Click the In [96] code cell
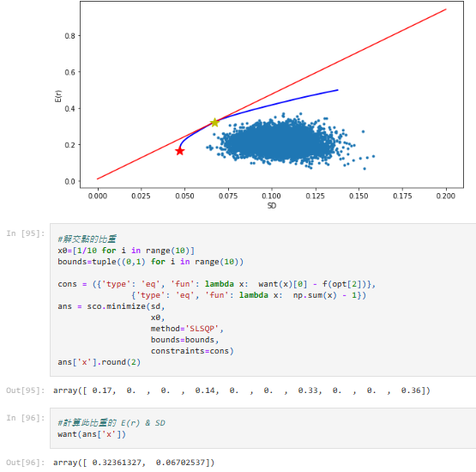Screen dimensions: 476x472 click(x=263, y=428)
